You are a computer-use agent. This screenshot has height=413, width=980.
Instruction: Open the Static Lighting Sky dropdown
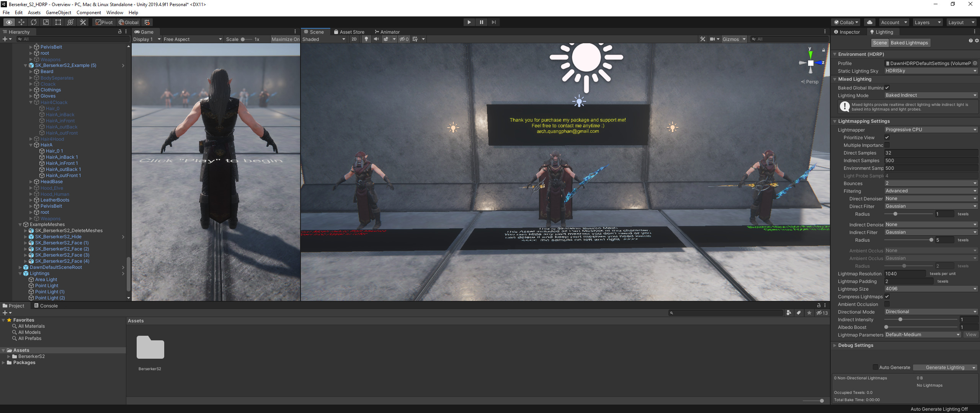click(931, 71)
